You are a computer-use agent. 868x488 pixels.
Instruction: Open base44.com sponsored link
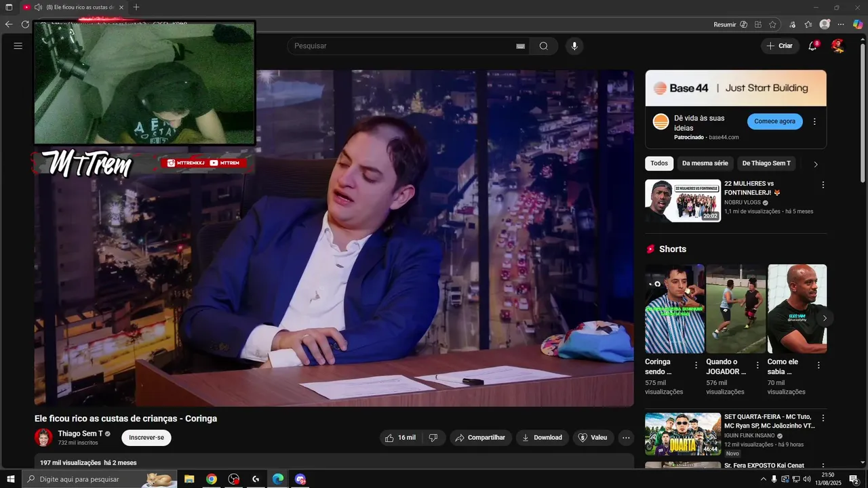point(724,137)
